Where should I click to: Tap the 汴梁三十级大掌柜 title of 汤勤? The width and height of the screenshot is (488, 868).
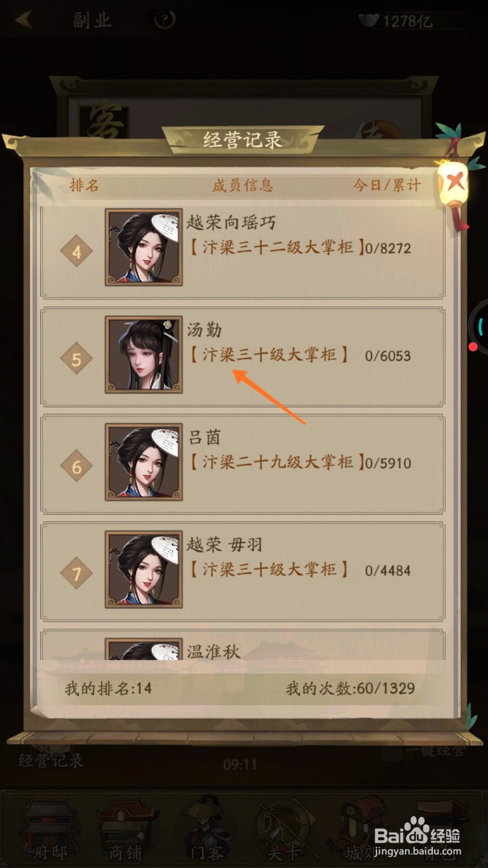(269, 355)
